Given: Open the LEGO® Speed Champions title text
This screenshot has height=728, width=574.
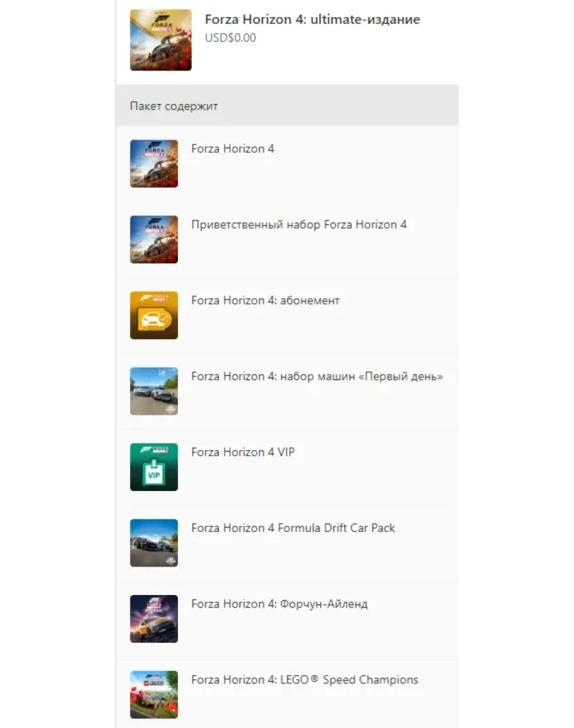Looking at the screenshot, I should click(x=305, y=679).
